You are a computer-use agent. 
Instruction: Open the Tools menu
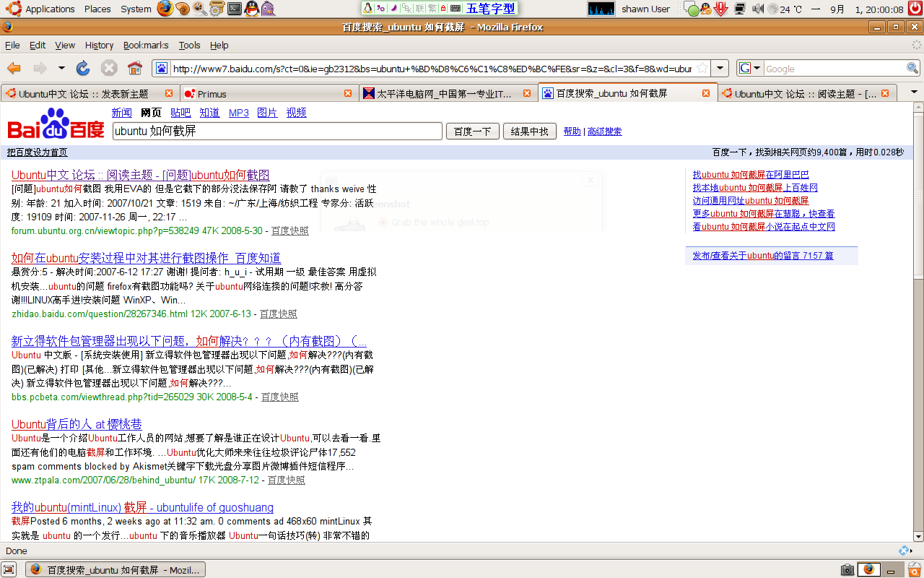tap(189, 45)
